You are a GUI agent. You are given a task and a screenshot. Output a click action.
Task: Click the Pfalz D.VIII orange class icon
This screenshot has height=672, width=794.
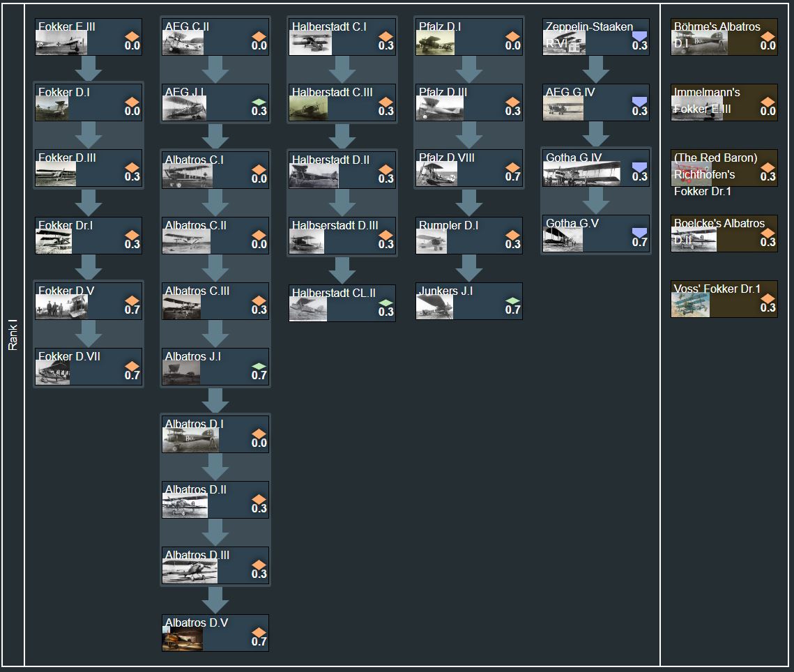512,167
